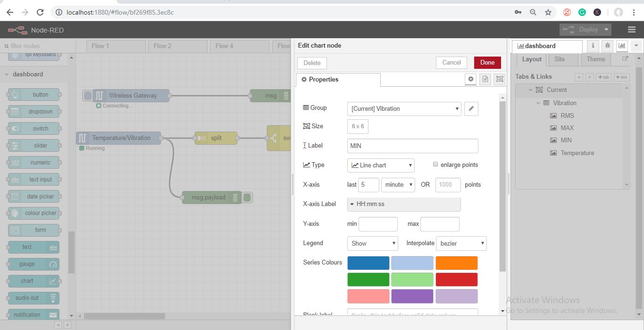Collapse the Vibration group in tree
This screenshot has height=330, width=644.
coord(539,103)
